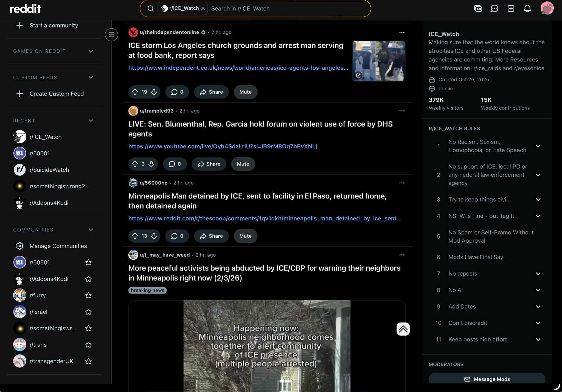Expand rule 8 No AI
Image resolution: width=562 pixels, height=392 pixels.
click(x=538, y=290)
